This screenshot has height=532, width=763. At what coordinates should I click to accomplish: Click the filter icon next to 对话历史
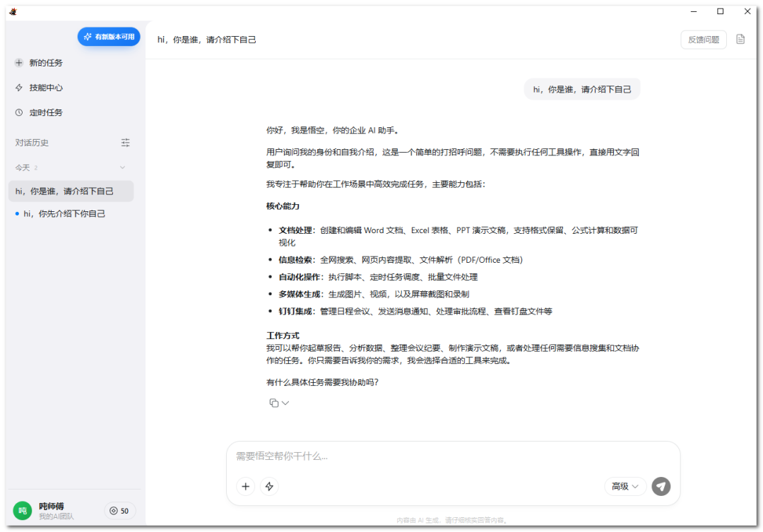coord(126,143)
